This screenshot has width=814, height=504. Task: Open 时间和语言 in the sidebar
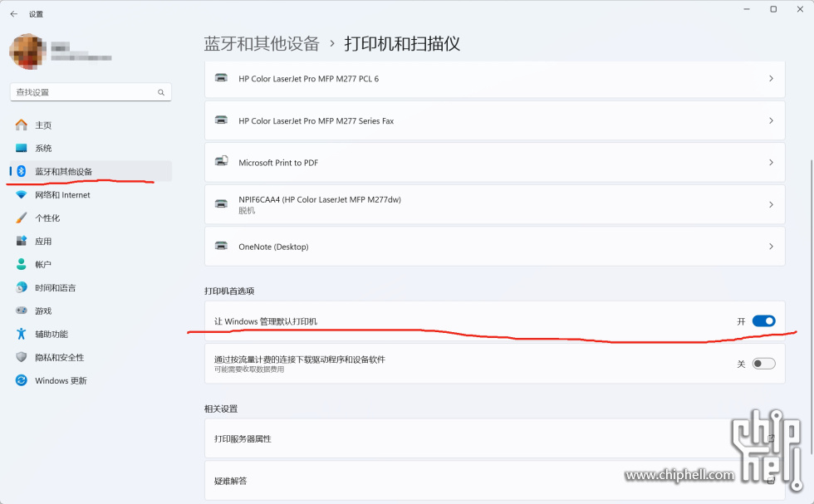pos(91,287)
